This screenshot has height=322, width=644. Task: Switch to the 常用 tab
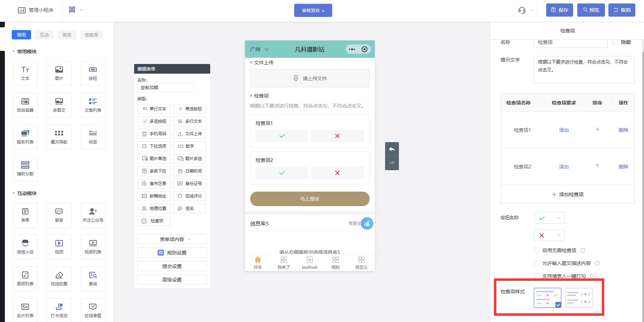21,35
